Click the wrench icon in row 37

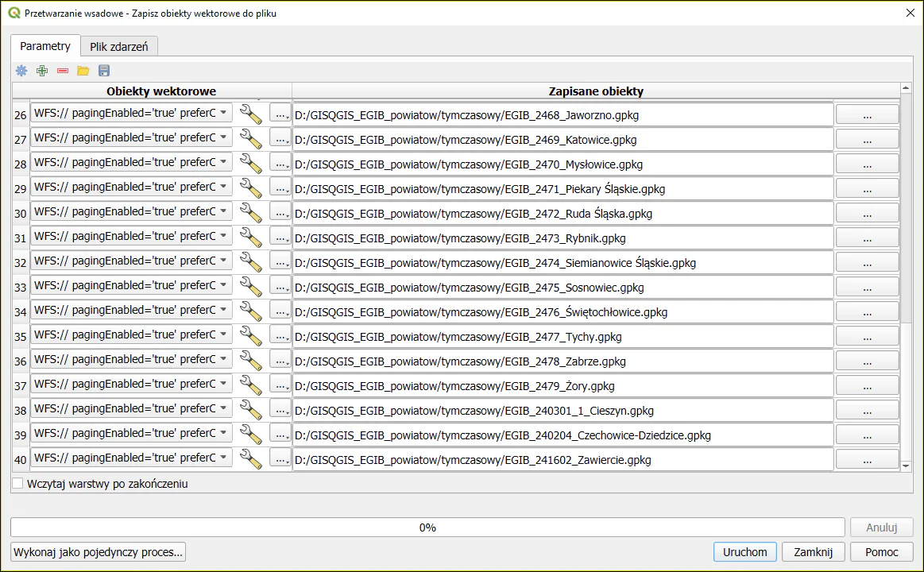pos(250,385)
